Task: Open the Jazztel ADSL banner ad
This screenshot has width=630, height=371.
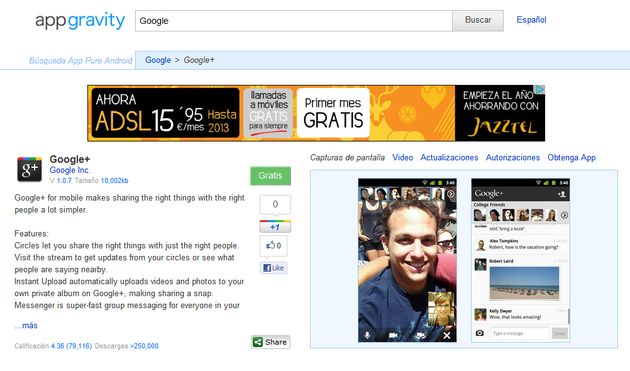Action: (316, 113)
